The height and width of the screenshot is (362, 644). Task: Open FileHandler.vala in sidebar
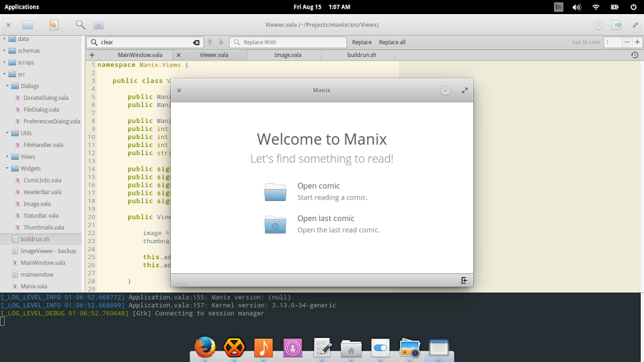tap(43, 145)
